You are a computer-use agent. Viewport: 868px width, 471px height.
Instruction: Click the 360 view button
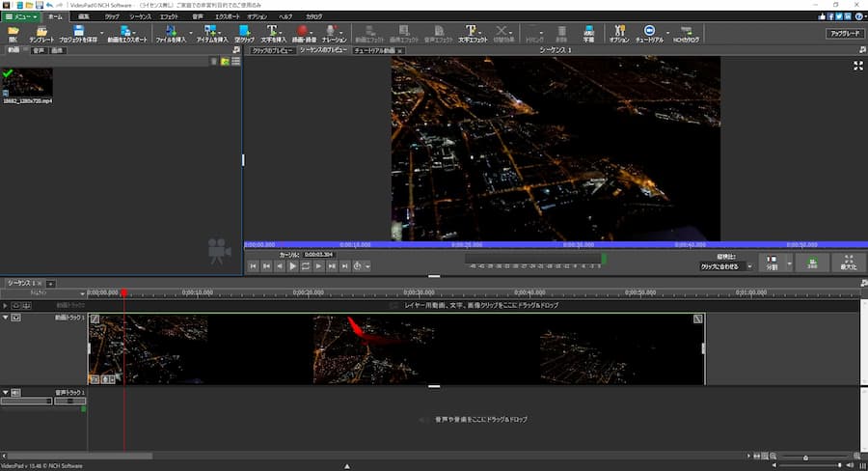813,263
